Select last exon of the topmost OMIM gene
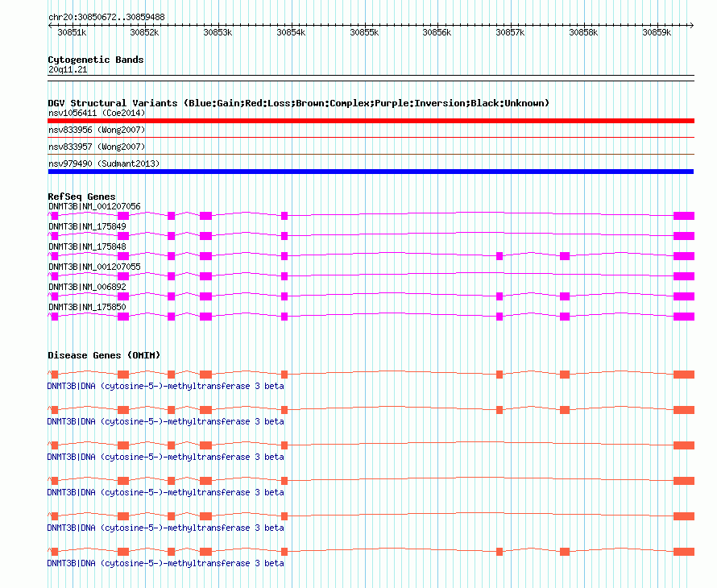Screen dimensions: 717x588 tap(684, 375)
